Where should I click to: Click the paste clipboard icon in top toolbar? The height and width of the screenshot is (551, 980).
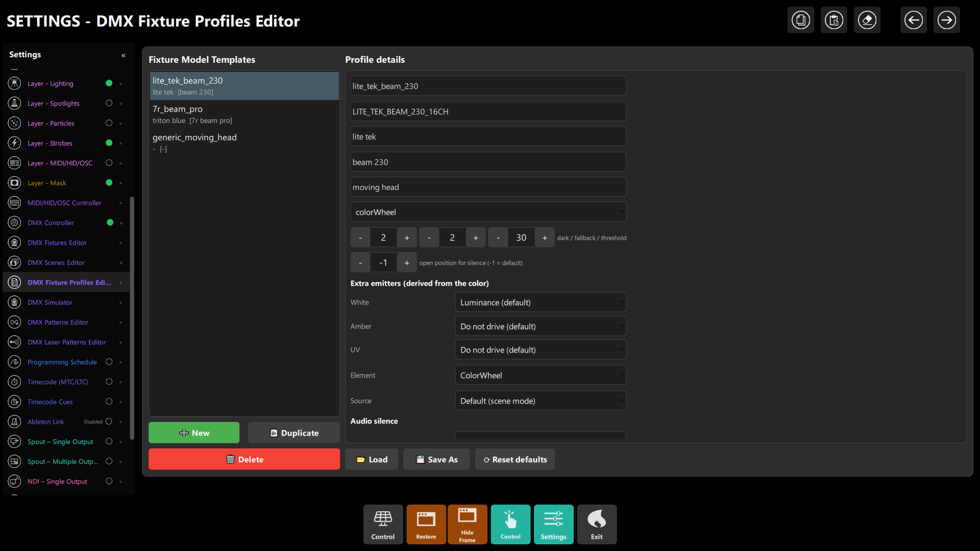[x=834, y=20]
